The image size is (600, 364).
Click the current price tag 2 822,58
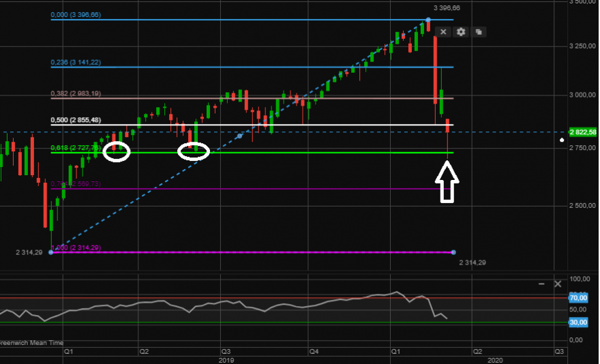(x=583, y=132)
